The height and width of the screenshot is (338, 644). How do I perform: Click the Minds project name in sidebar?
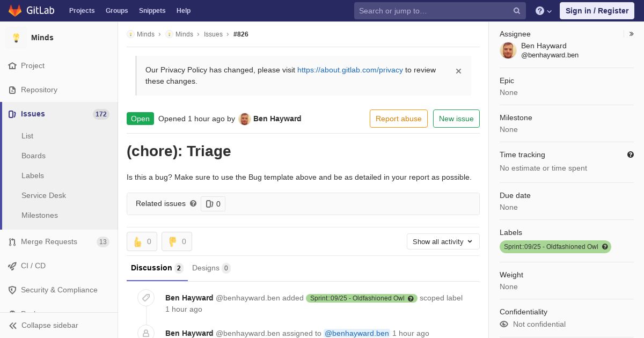point(42,38)
